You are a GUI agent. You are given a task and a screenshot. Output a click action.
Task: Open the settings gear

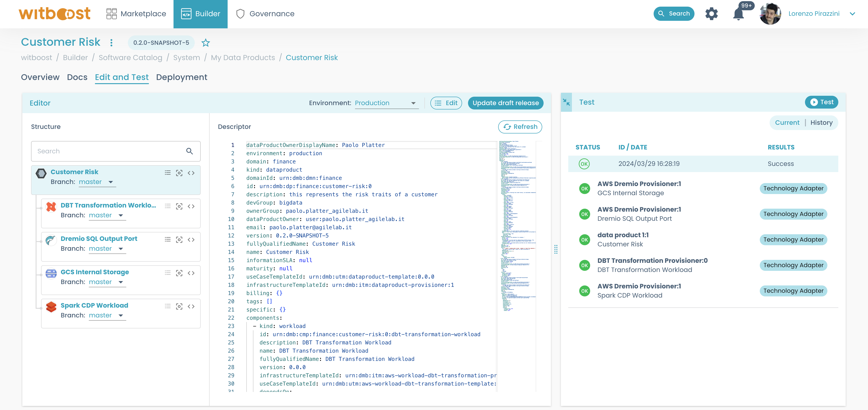(711, 14)
